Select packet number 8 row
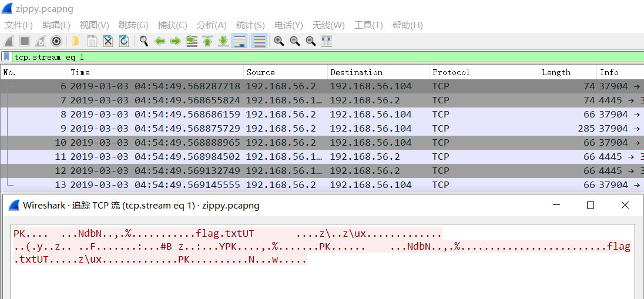 point(322,114)
